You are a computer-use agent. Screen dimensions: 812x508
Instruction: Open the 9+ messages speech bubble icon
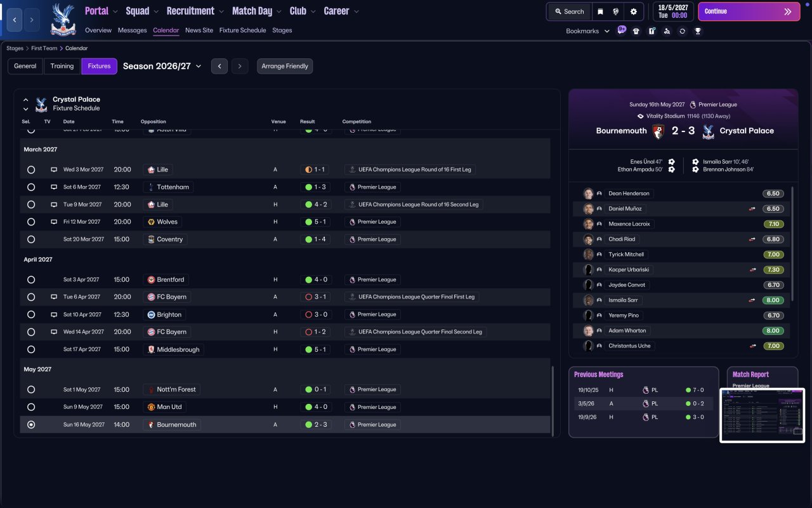(622, 30)
